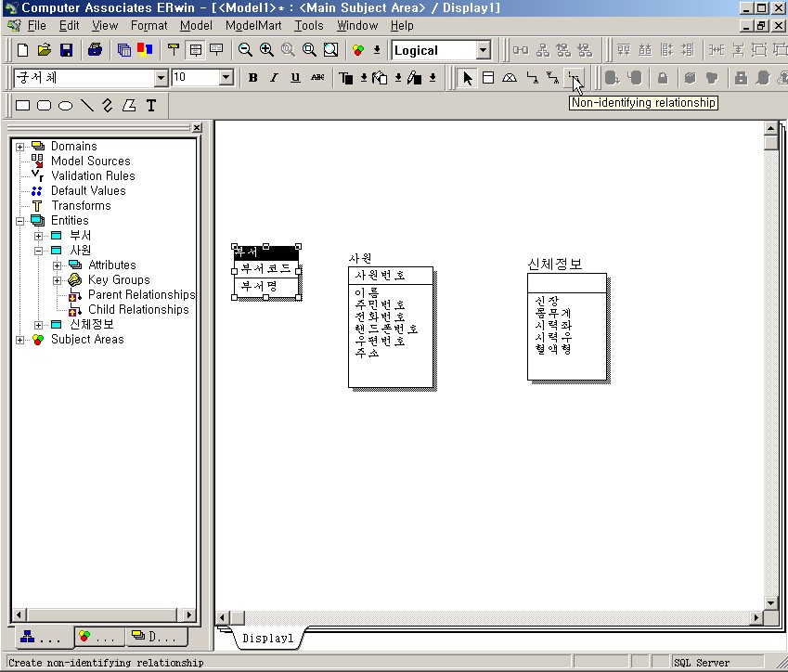The image size is (788, 672).
Task: Select the many-to-many relationship tool
Action: (x=553, y=78)
